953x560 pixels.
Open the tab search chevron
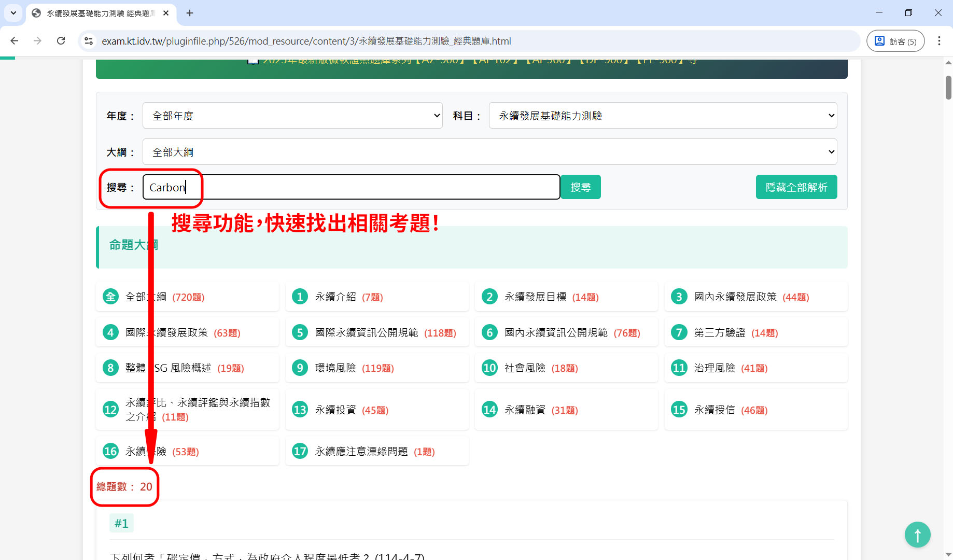13,13
